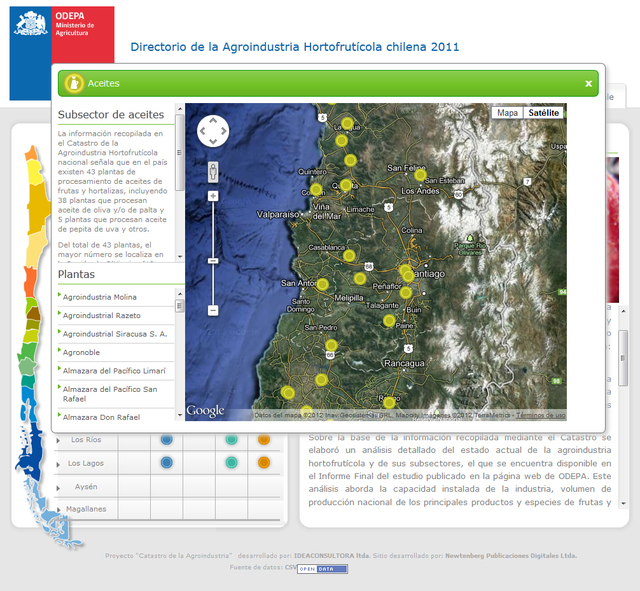This screenshot has width=640, height=591.
Task: Open the Términos de uso link
Action: click(x=541, y=415)
